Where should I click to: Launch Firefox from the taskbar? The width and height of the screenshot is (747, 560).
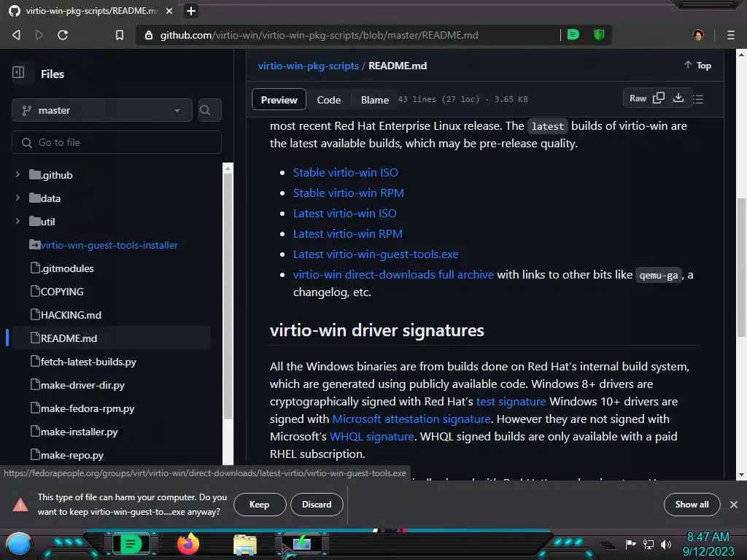pyautogui.click(x=187, y=544)
